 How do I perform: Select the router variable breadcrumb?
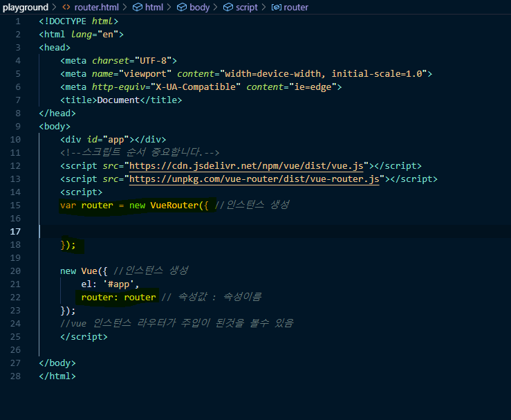pyautogui.click(x=296, y=7)
